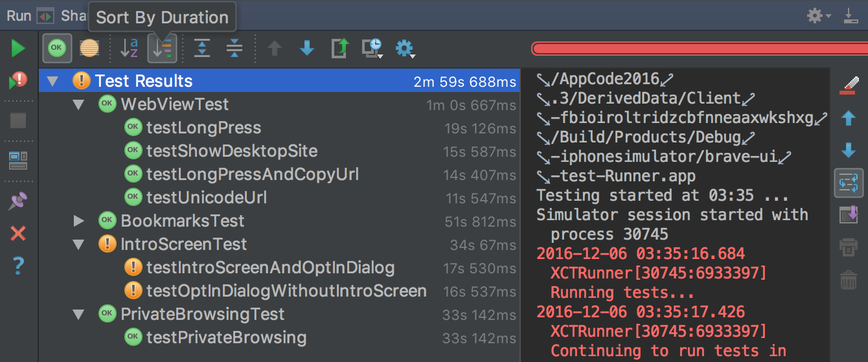Toggle Show Passed tests filter
Screen dimensions: 868x362
[58, 48]
